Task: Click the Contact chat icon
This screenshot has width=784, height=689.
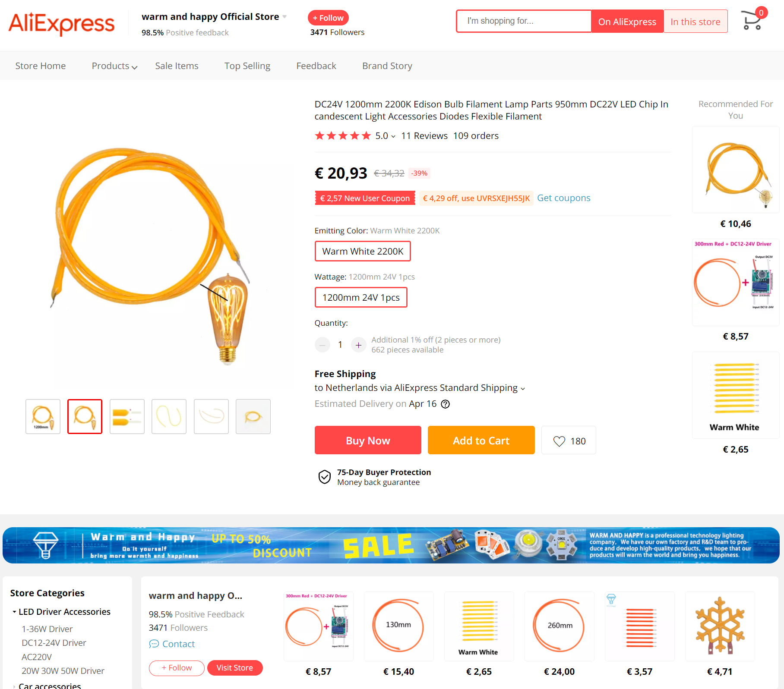Action: (154, 644)
